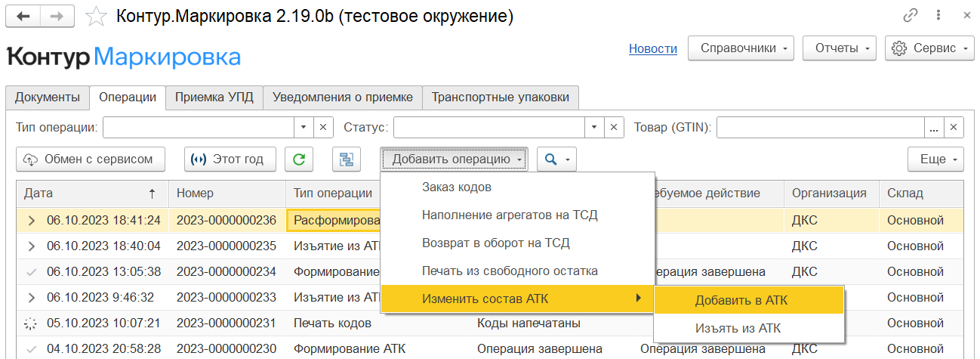Image resolution: width=980 pixels, height=359 pixels.
Task: Add this page to favorites with the star icon
Action: tap(96, 16)
